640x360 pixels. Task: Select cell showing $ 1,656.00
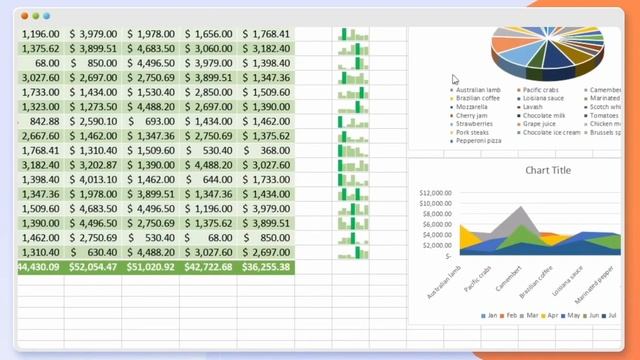click(x=208, y=34)
